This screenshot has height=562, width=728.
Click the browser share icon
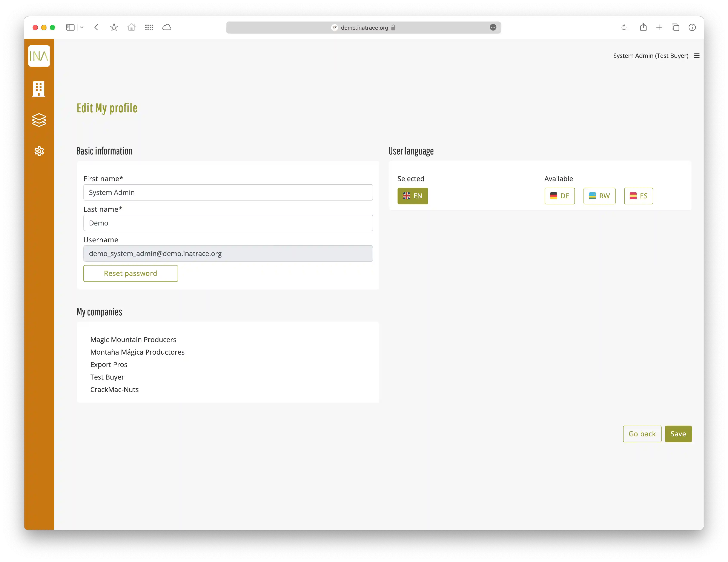point(643,27)
